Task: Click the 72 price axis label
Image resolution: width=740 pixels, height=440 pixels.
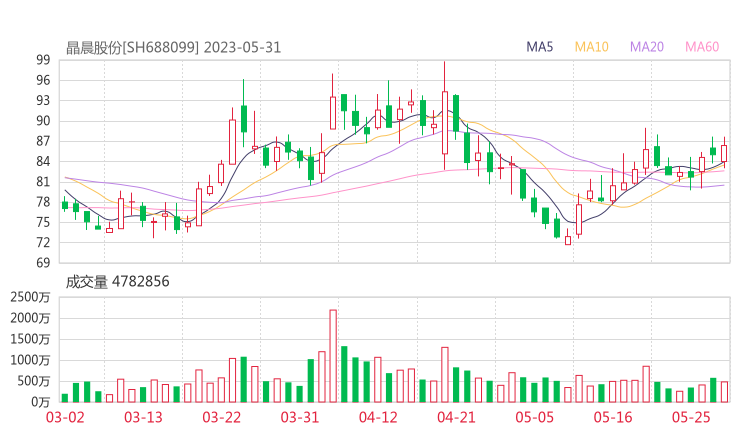Action: [x=43, y=243]
